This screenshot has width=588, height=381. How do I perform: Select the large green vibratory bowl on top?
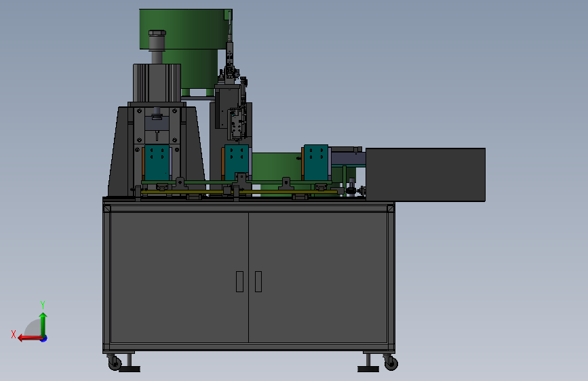coord(186,29)
